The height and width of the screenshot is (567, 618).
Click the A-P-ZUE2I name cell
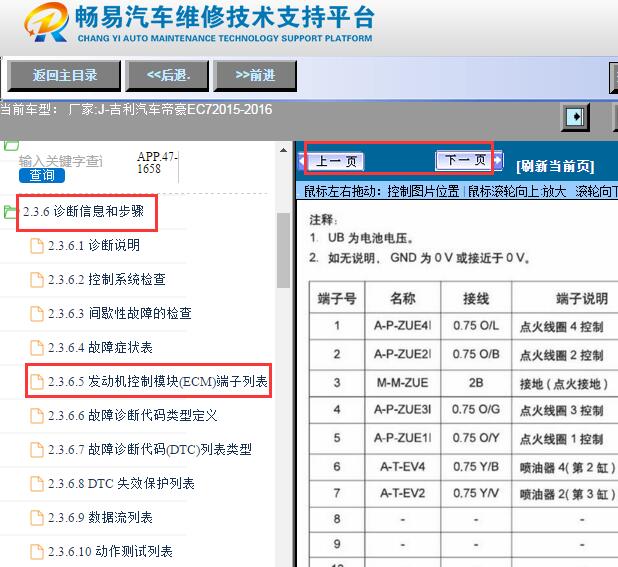(402, 354)
